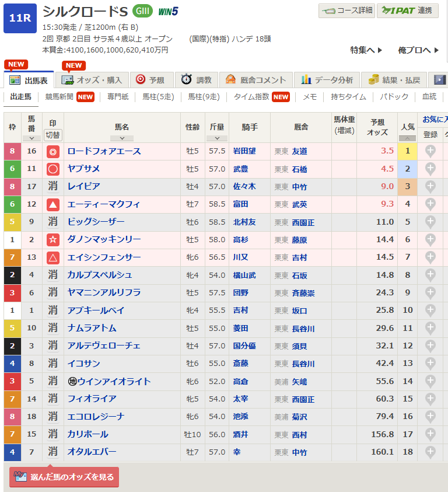448x492 pixels.
Task: Open horse page for フィオライア
Action: [x=92, y=399]
